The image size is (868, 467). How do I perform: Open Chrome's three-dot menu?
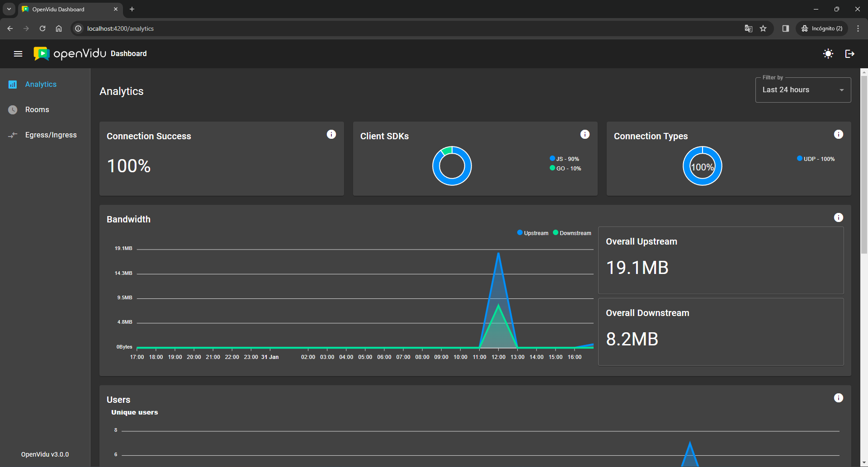pyautogui.click(x=858, y=28)
